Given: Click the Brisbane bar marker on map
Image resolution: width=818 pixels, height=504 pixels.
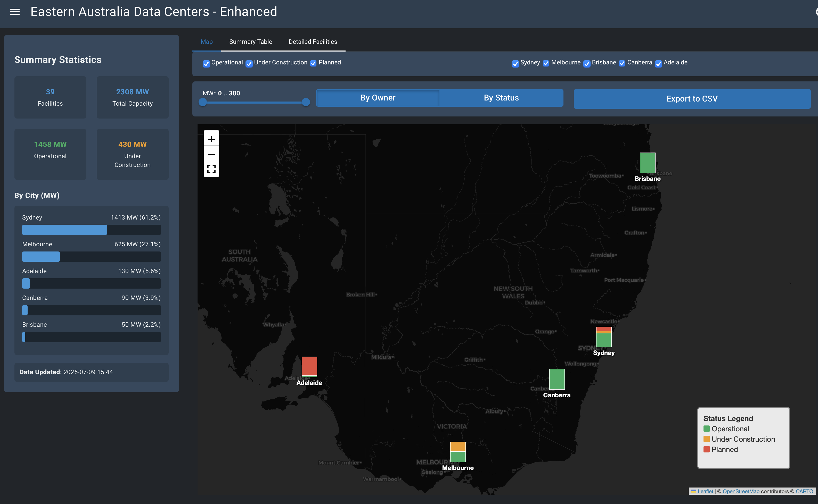Looking at the screenshot, I should (x=647, y=163).
